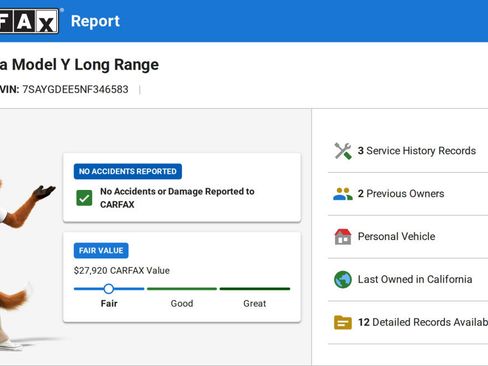Click the globe last owned icon

coord(343,279)
